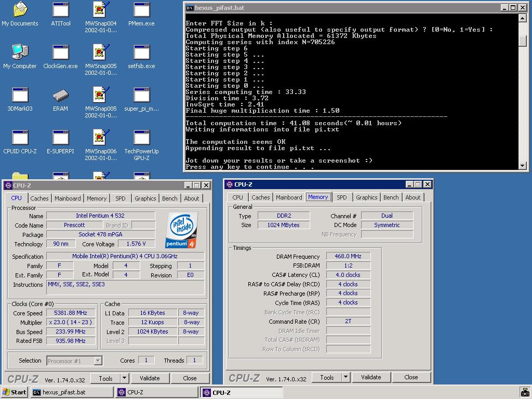The image size is (532, 399).
Task: Activate second CPU-Z taskbar button
Action: pos(242,393)
